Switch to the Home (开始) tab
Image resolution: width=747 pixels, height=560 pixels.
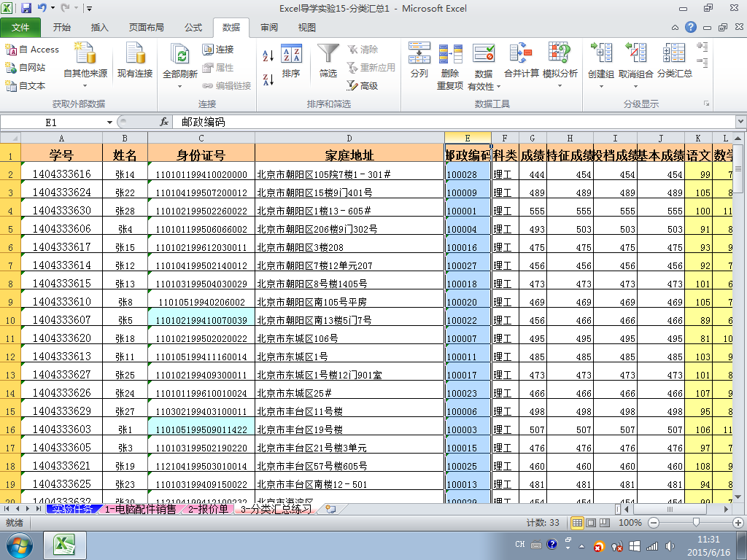(61, 28)
